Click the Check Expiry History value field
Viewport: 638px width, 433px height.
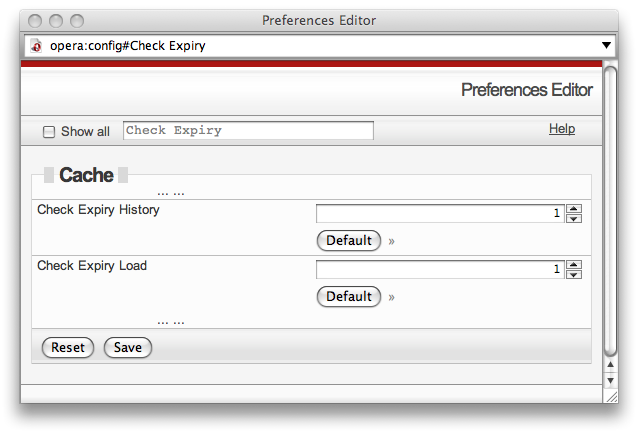pos(440,213)
